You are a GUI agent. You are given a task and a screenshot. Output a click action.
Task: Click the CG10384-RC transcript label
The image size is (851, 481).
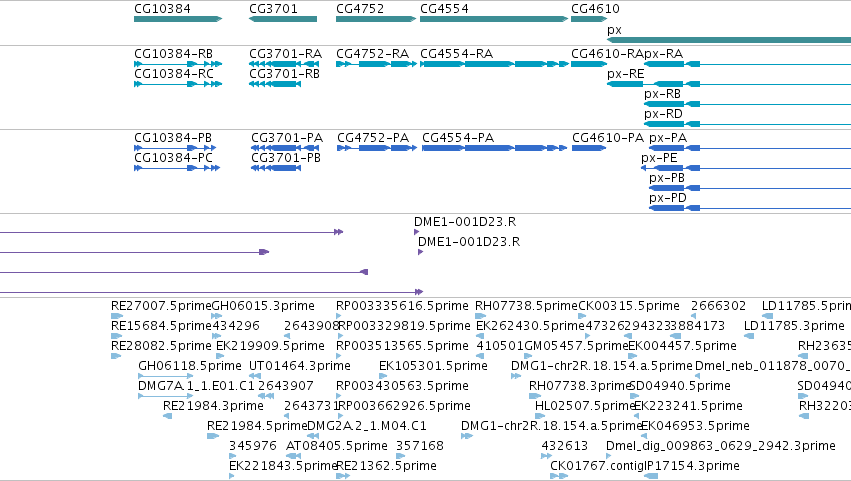174,74
